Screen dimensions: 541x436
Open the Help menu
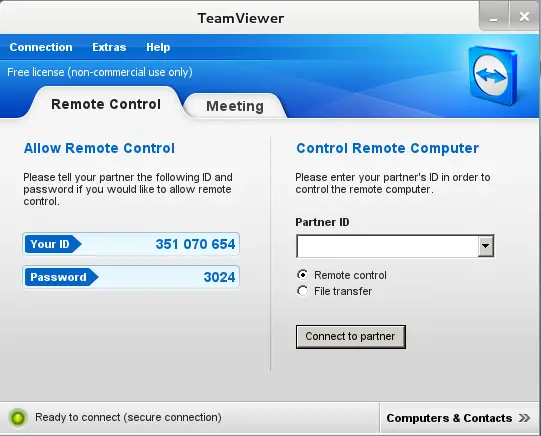[x=158, y=47]
